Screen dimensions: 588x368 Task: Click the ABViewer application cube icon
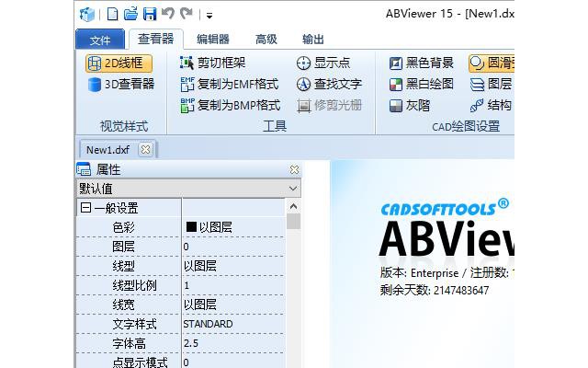(x=87, y=15)
